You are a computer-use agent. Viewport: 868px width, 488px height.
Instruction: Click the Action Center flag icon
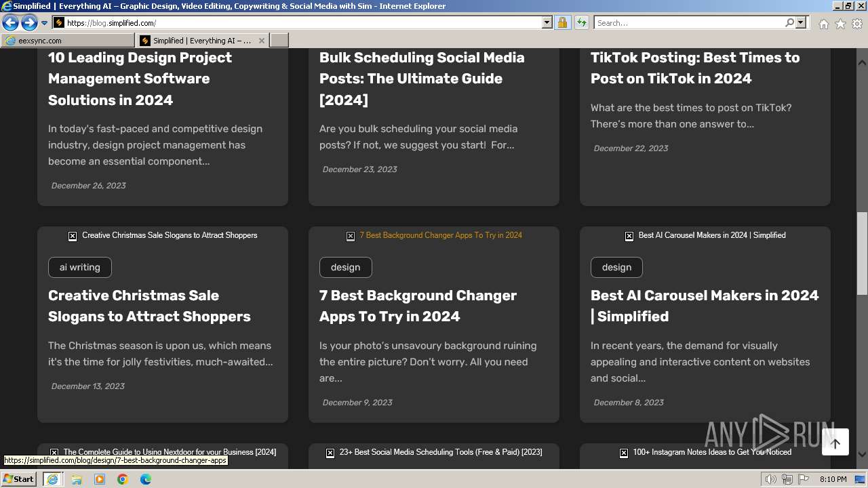click(x=802, y=479)
